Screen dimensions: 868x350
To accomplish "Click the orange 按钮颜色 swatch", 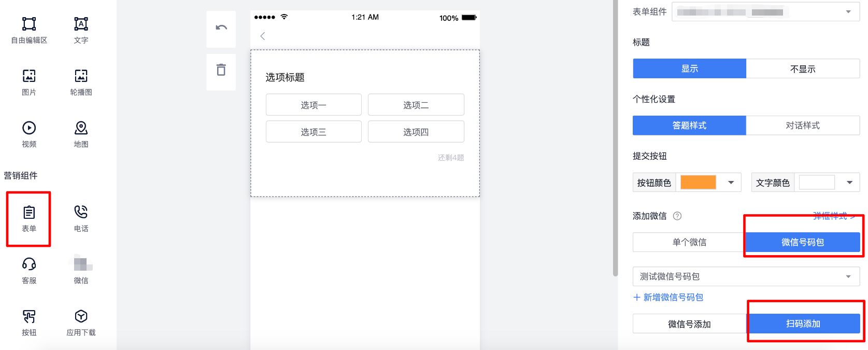I will click(x=698, y=183).
